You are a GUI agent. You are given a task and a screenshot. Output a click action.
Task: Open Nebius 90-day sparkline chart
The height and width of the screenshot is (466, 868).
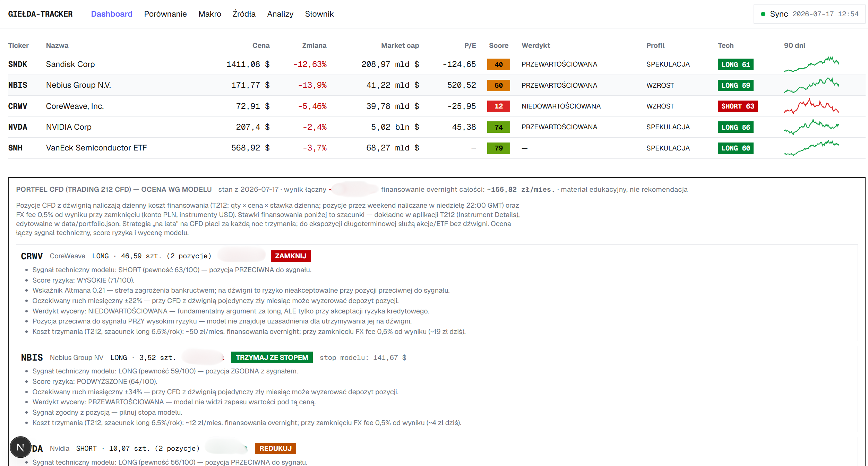811,85
